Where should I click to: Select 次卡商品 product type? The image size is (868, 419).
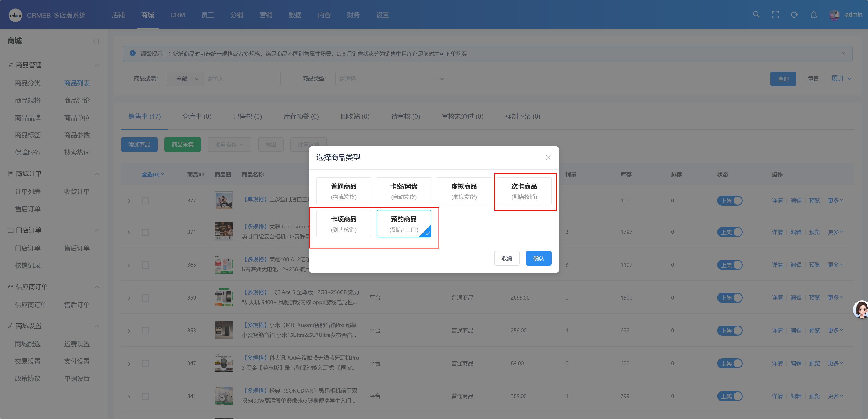pos(524,191)
